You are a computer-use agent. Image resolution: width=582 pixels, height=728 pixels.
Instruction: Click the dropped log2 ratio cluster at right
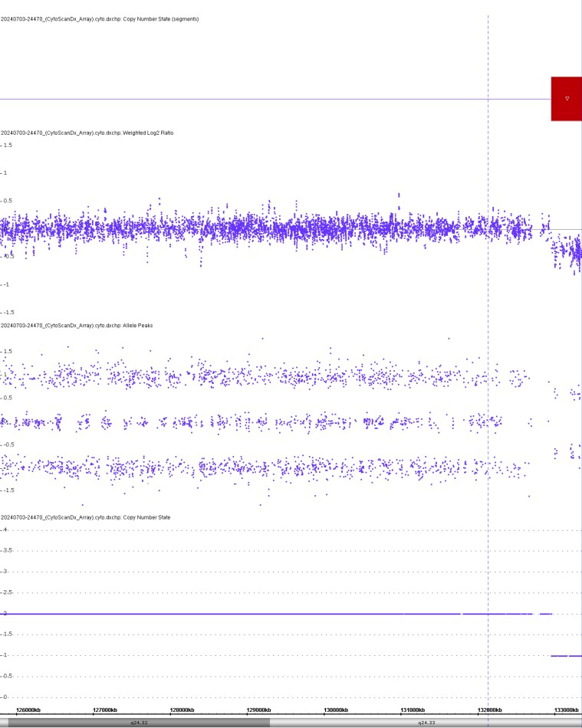pyautogui.click(x=567, y=253)
